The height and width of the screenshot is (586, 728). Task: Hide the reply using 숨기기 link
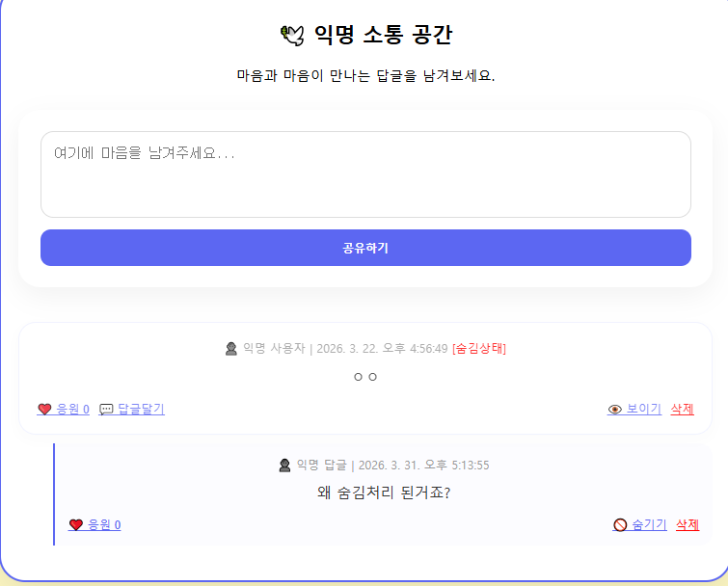point(649,524)
